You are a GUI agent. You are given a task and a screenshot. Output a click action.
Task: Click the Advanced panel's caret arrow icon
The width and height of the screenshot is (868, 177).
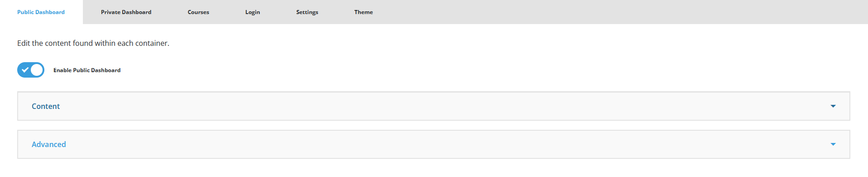[x=833, y=144]
